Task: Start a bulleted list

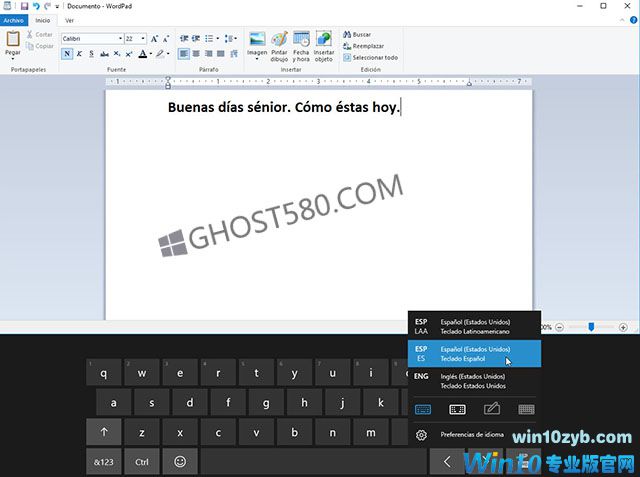Action: click(209, 38)
